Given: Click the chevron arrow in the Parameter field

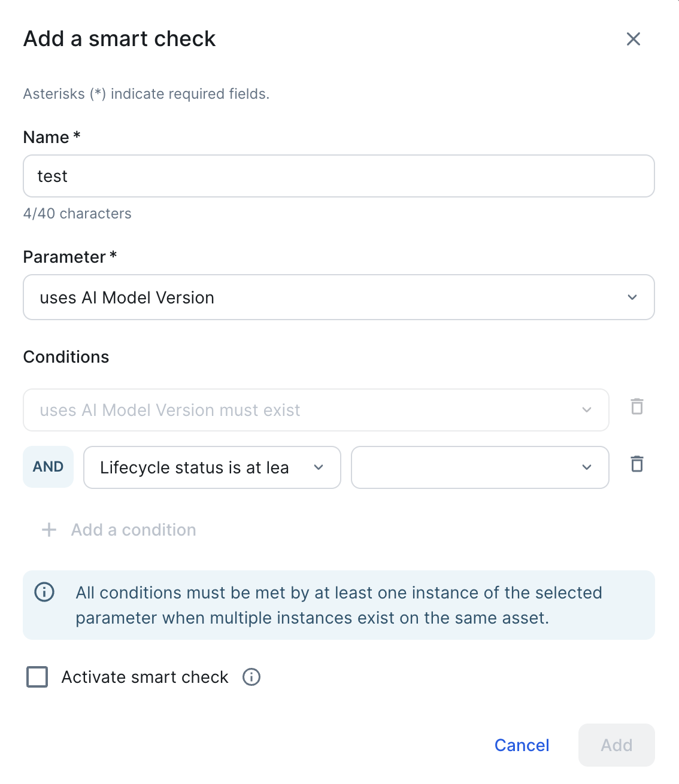Looking at the screenshot, I should point(632,297).
